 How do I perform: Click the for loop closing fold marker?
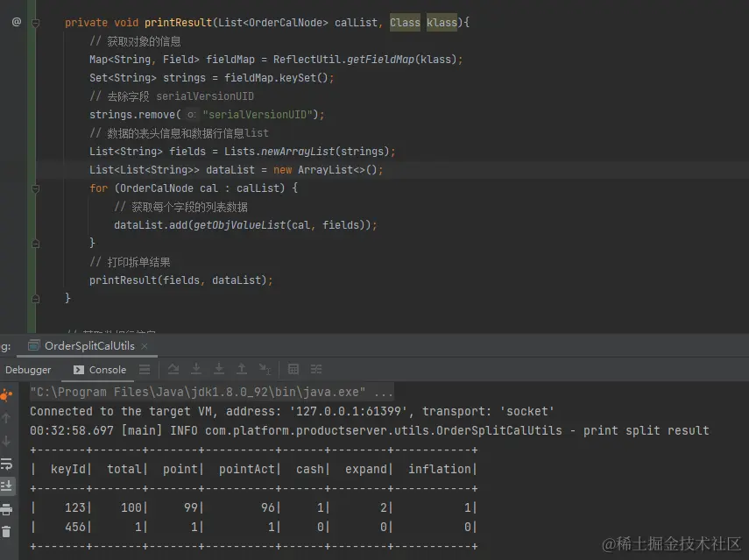(35, 244)
